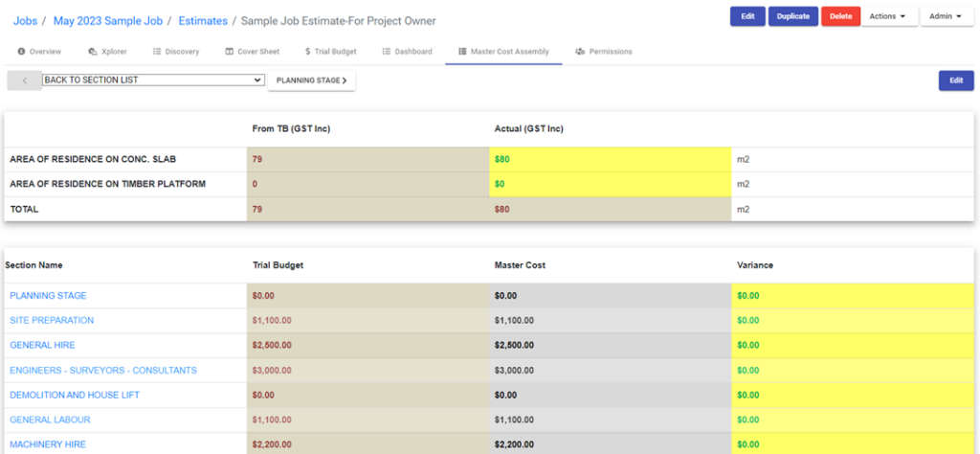Open the Jobs breadcrumb link
The width and height of the screenshot is (980, 454).
[x=26, y=19]
